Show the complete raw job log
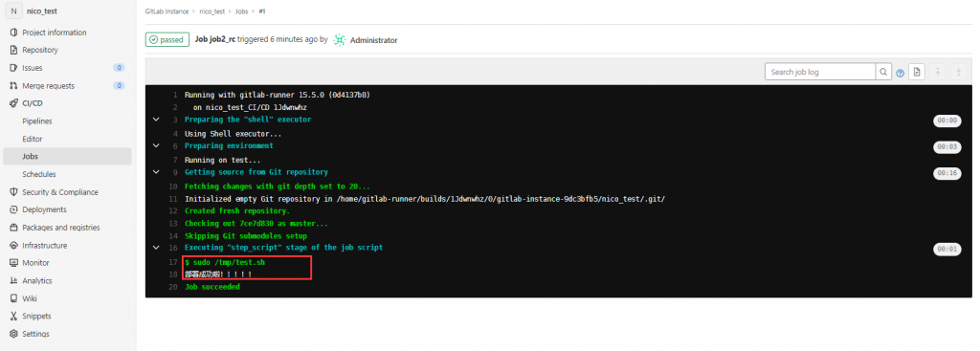This screenshot has height=351, width=980. coord(916,72)
